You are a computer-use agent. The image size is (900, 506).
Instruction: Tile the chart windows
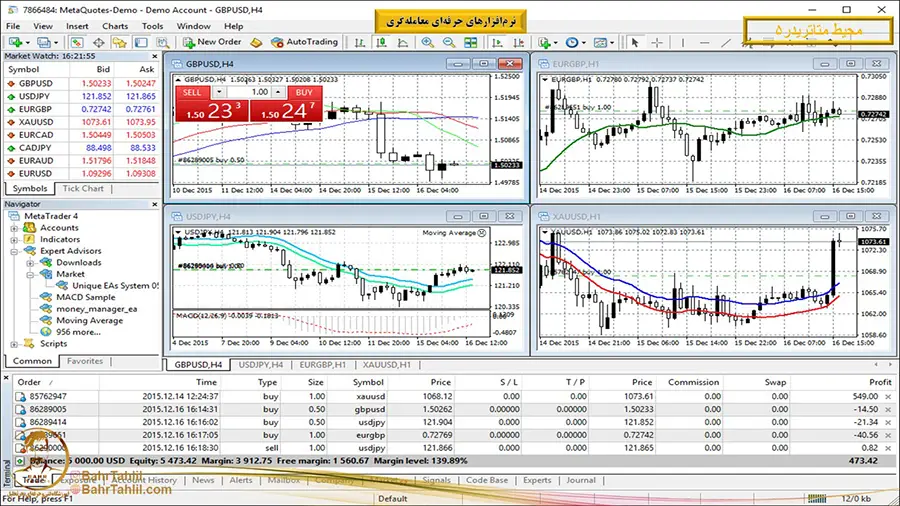point(471,42)
